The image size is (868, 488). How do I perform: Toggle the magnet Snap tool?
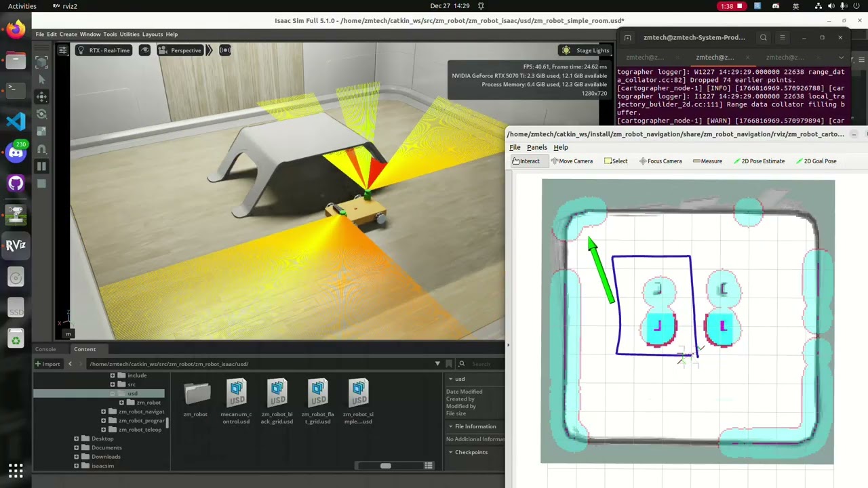pos(41,148)
